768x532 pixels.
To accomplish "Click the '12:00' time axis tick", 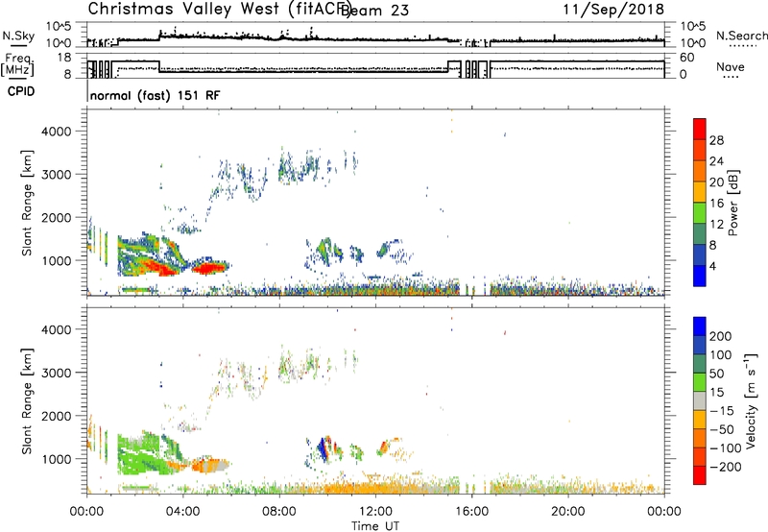I will point(375,512).
